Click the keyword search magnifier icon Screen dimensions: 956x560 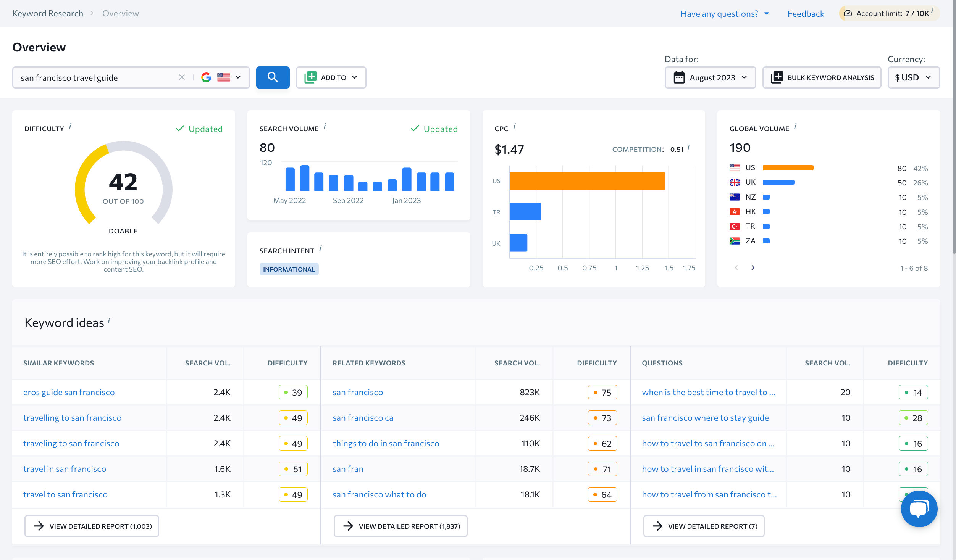(x=273, y=77)
